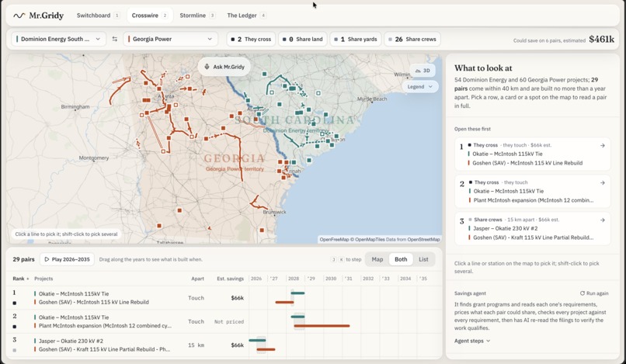Viewport: 626px width, 364px height.
Task: Open the Switchboard tab
Action: 98,16
